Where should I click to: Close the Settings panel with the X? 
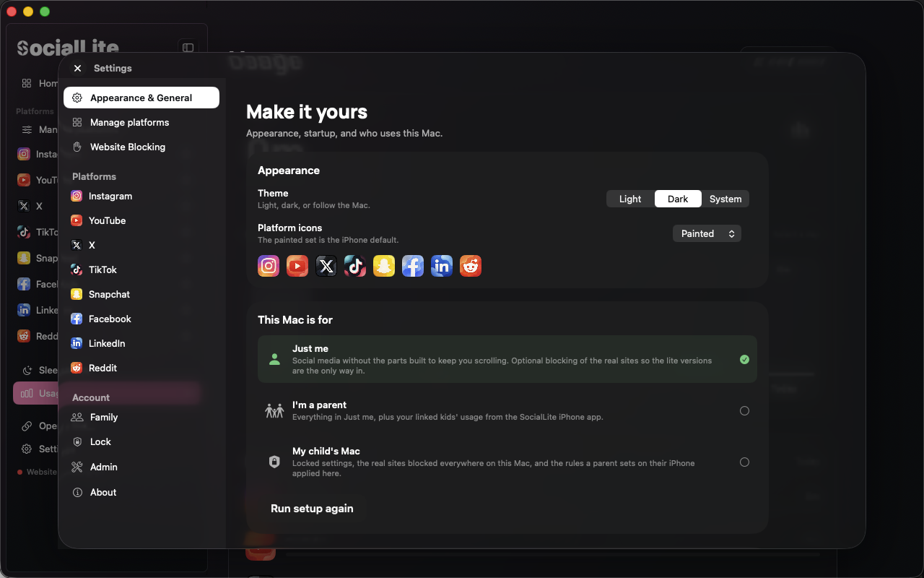[x=77, y=68]
